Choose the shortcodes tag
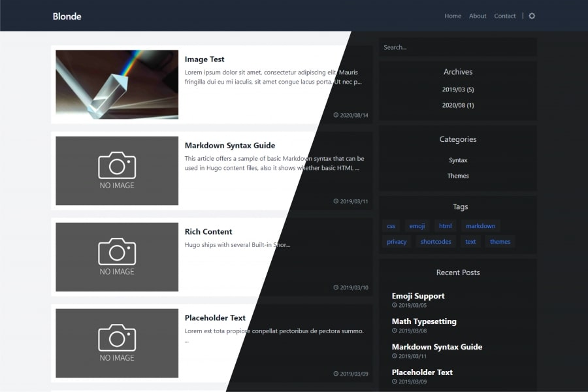This screenshot has width=588, height=392. (436, 242)
